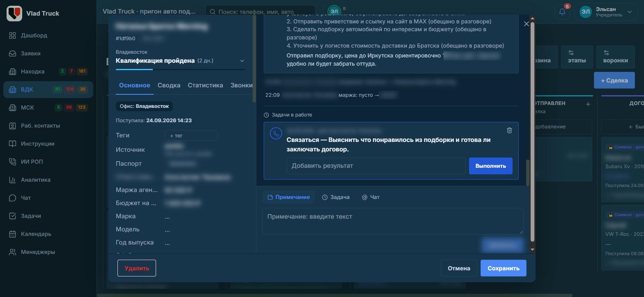The height and width of the screenshot is (297, 644).
Task: Click Офис: Владивосток badge
Action: [x=144, y=106]
